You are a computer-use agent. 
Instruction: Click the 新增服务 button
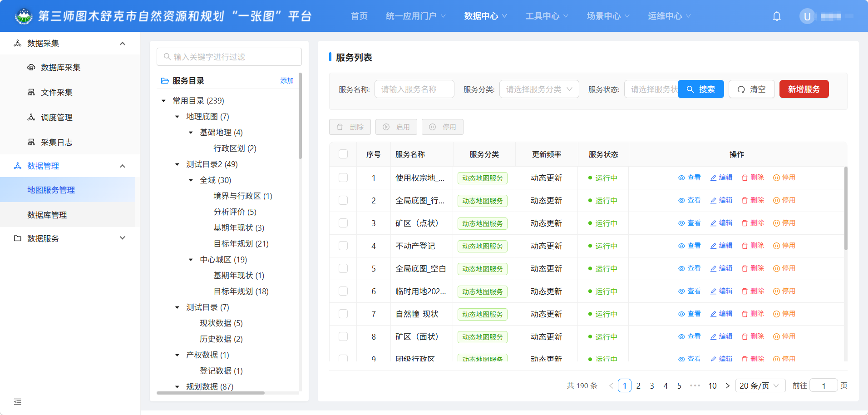[804, 89]
